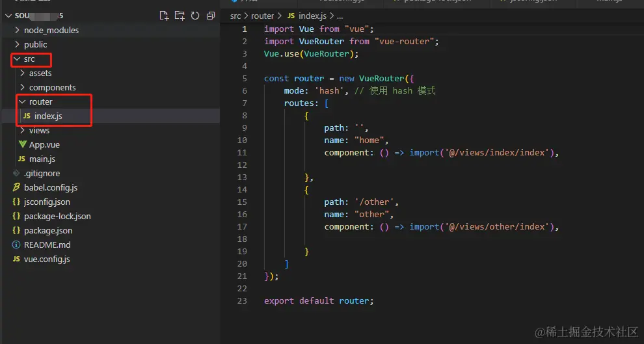This screenshot has height=344, width=644.
Task: Click the braces icon beside package-lock.json
Action: [x=16, y=216]
